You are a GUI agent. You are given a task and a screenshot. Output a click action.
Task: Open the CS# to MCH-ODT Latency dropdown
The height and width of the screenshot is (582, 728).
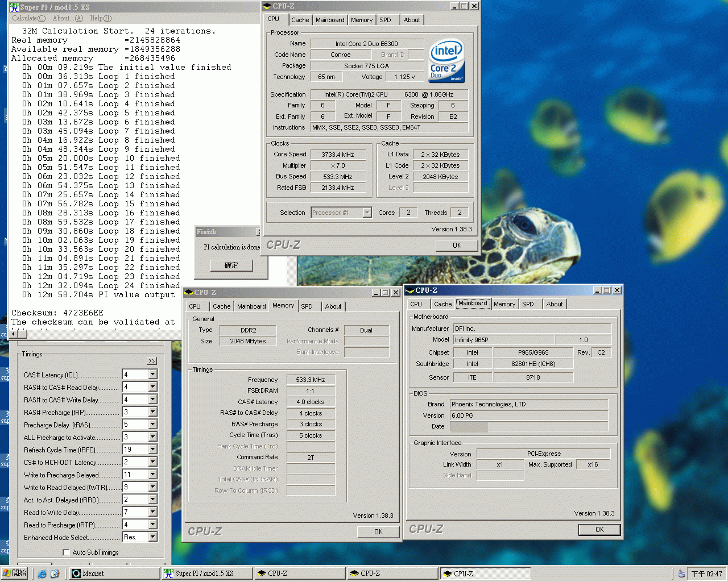tap(152, 462)
